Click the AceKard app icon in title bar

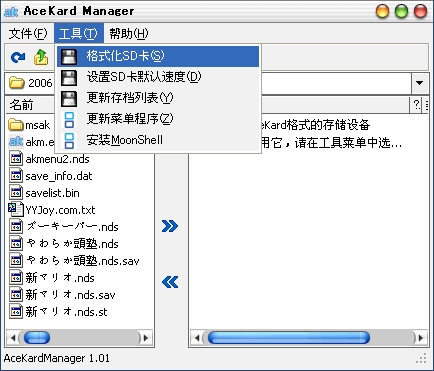click(11, 11)
